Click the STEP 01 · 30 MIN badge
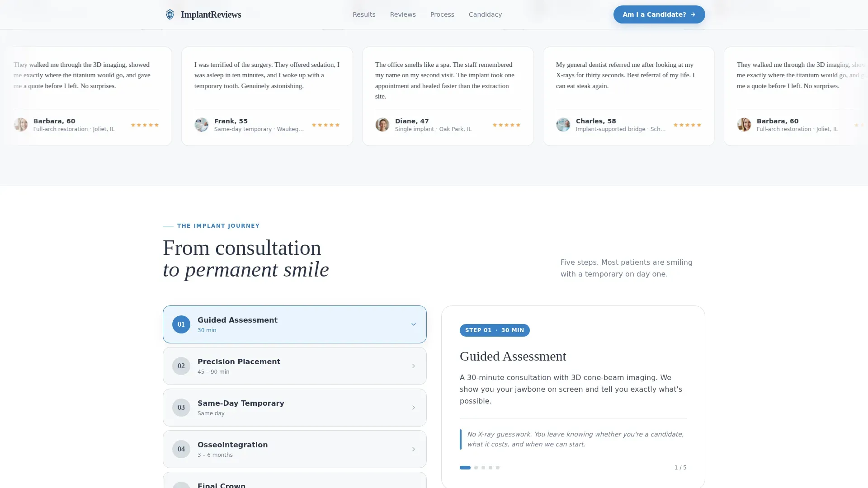868x488 pixels. (x=495, y=330)
